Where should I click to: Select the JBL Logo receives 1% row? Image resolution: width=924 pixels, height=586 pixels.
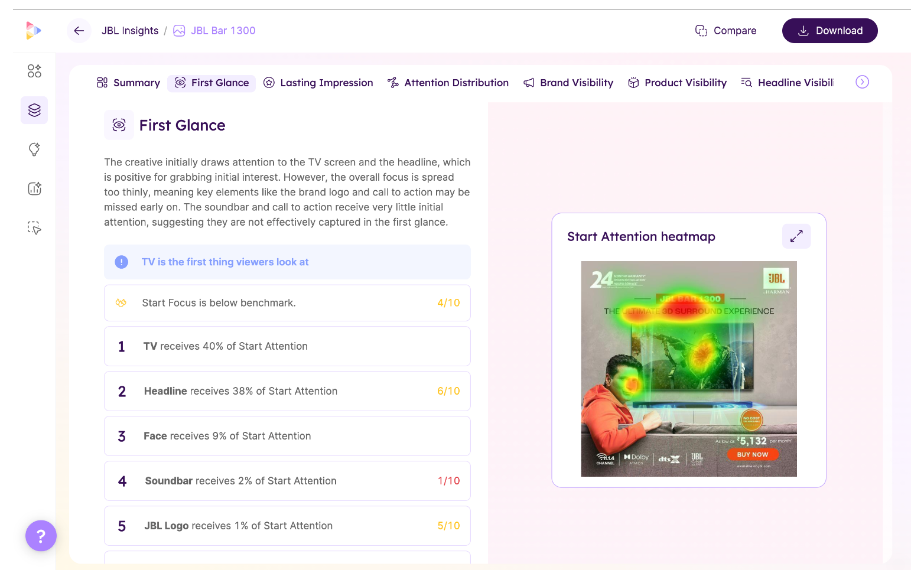click(287, 526)
